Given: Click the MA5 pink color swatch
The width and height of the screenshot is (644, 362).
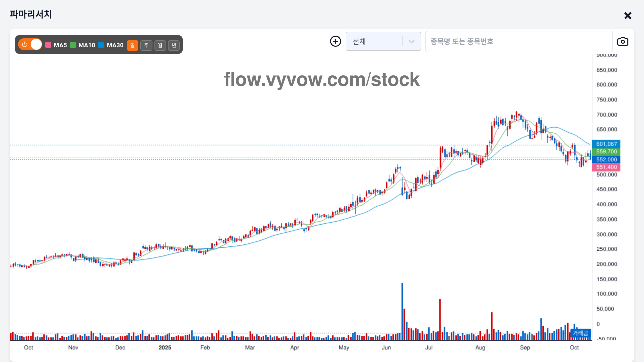Looking at the screenshot, I should (48, 45).
